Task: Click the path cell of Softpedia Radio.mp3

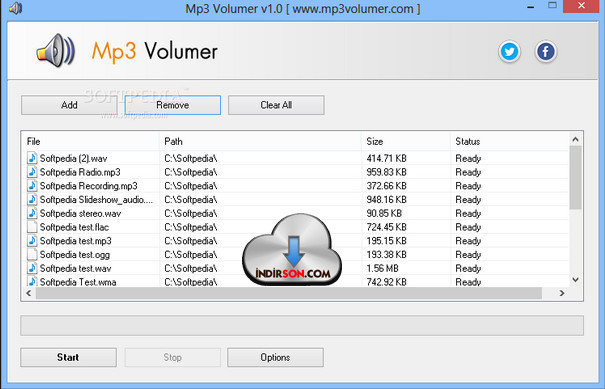Action: (x=191, y=172)
